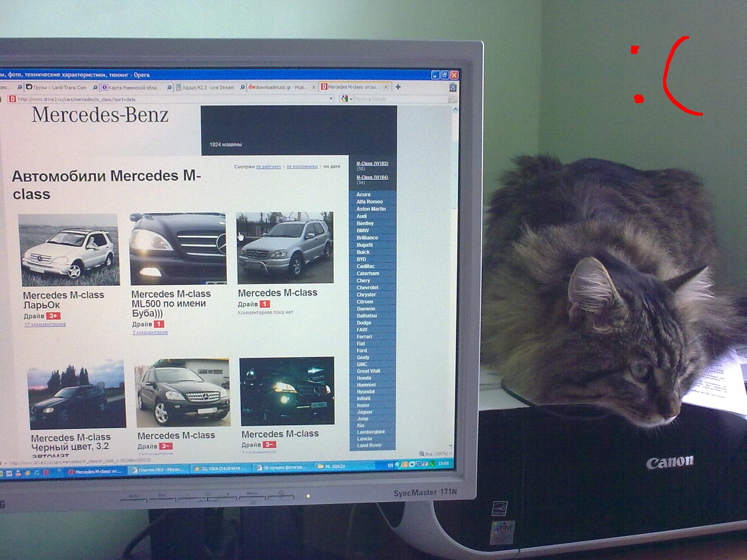Open the black ML in parking lot thumbnail
The width and height of the screenshot is (747, 560).
(182, 392)
